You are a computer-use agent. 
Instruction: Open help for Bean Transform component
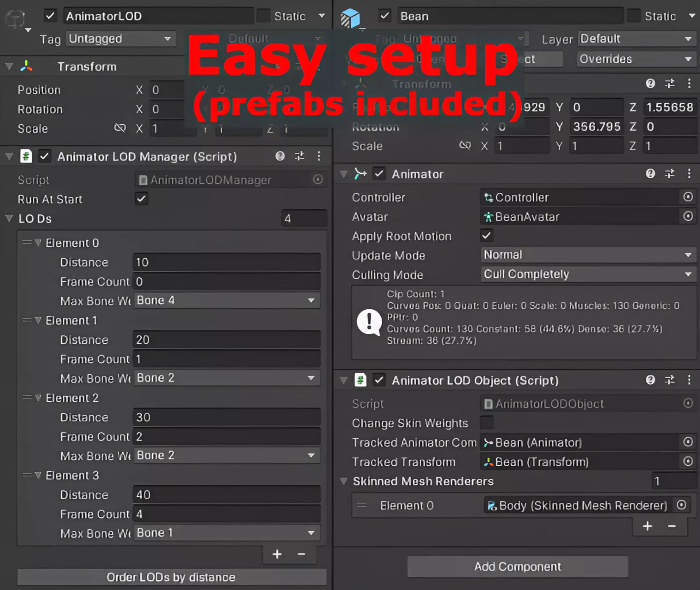pyautogui.click(x=650, y=83)
